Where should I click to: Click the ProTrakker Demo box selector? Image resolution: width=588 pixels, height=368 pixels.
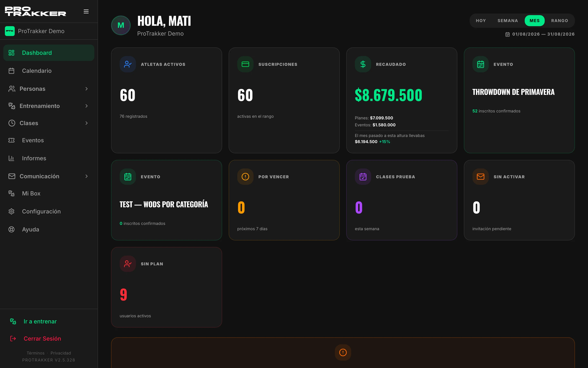pos(49,31)
